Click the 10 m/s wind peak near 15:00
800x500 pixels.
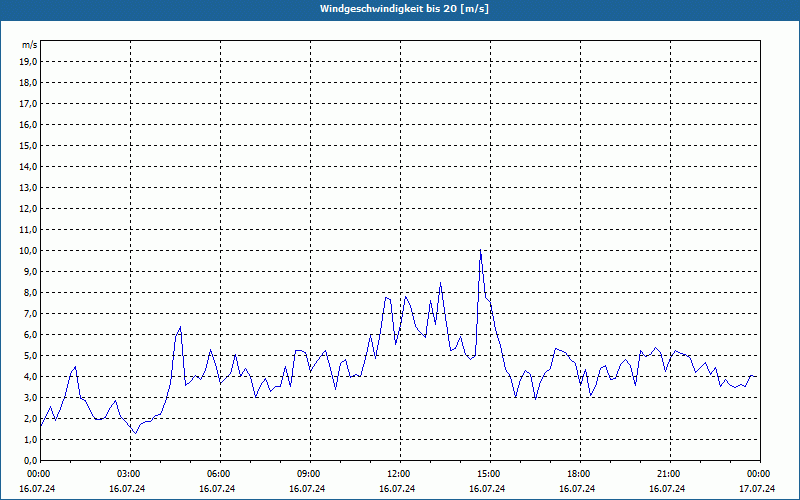coord(480,251)
